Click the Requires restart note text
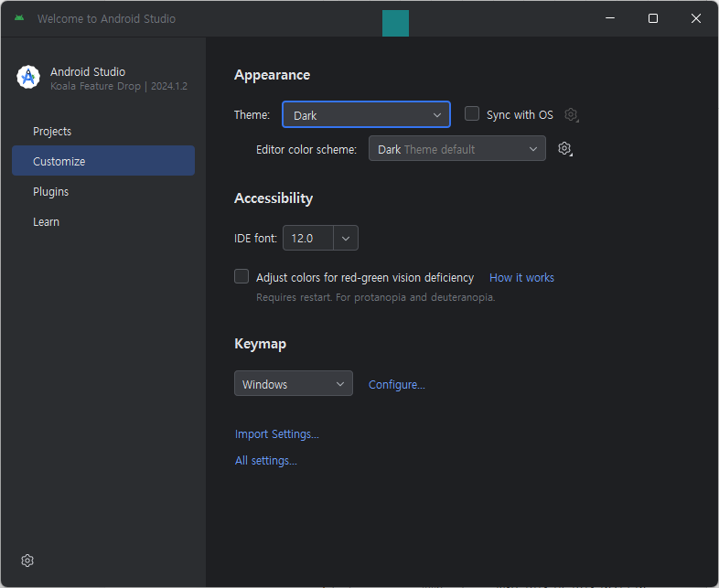Screen dimensions: 719x588 [x=376, y=297]
